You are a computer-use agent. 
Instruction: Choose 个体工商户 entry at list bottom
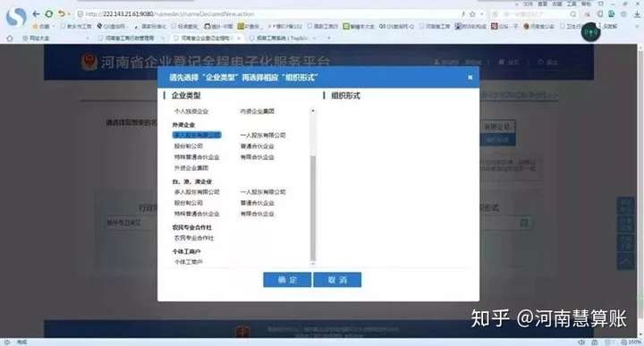pos(188,261)
